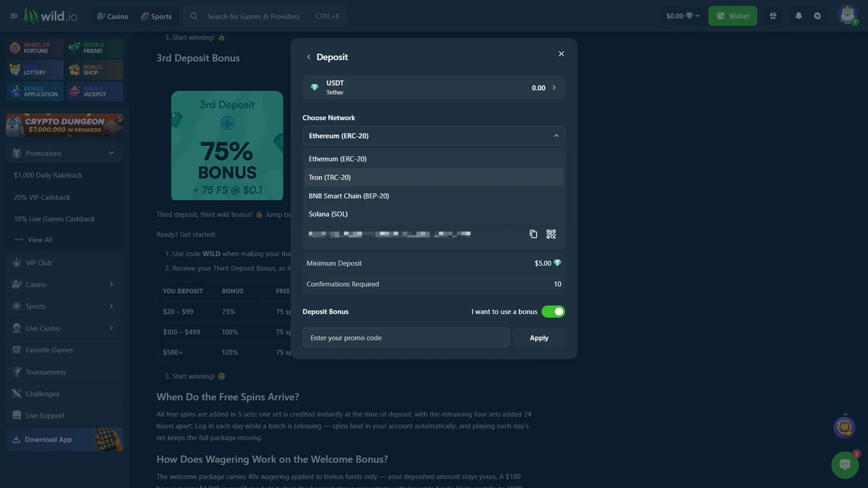Open the chat icon beside the bell
This screenshot has width=868, height=488.
[x=817, y=16]
